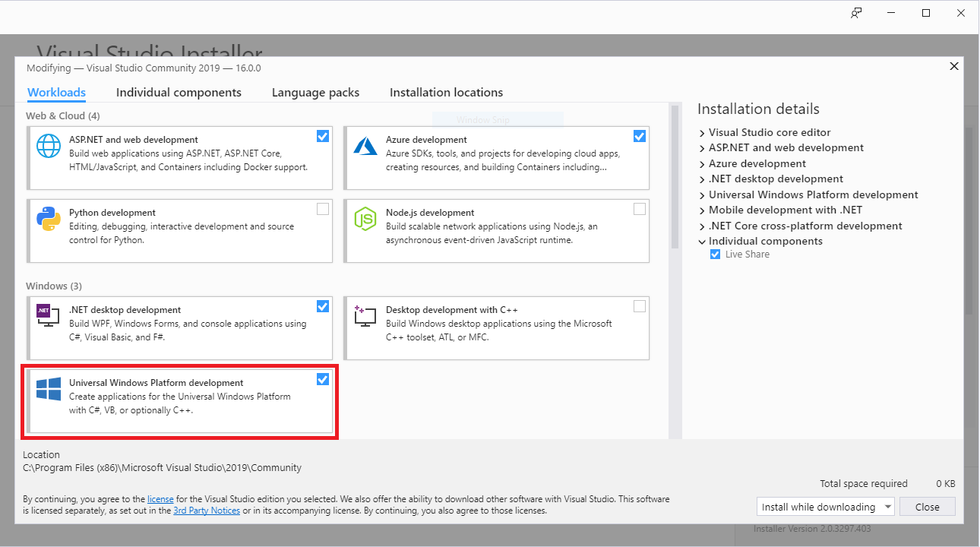Check the Desktop development with C++ workload

click(x=640, y=306)
